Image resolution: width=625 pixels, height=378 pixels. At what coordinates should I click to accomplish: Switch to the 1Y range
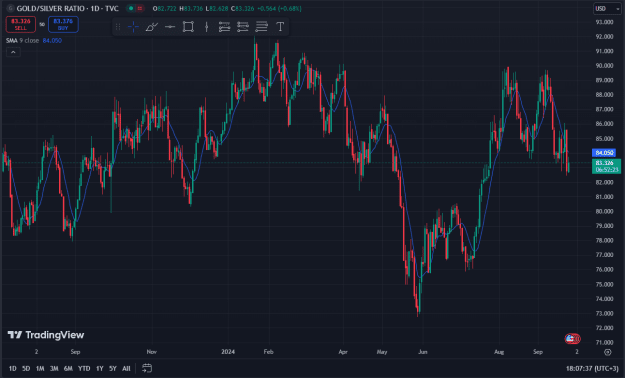(x=100, y=368)
